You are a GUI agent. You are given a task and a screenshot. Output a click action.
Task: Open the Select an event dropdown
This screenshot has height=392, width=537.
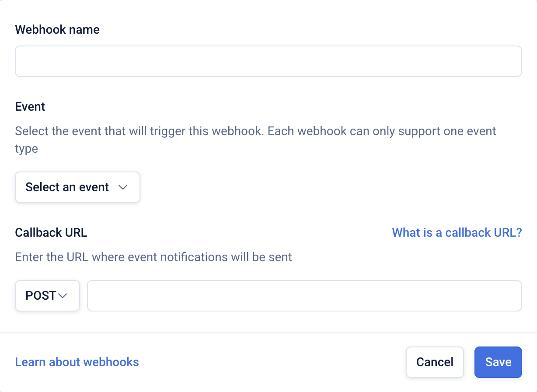77,187
